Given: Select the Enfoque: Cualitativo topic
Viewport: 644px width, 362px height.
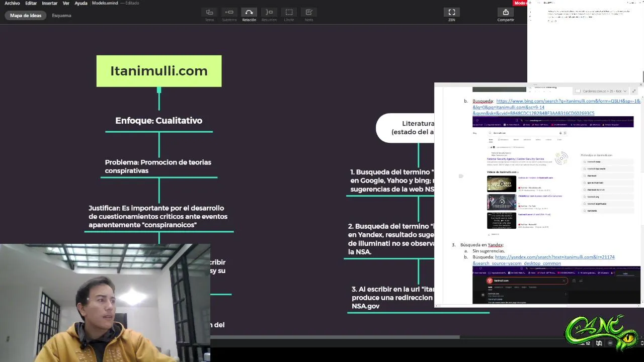Looking at the screenshot, I should pos(158,121).
